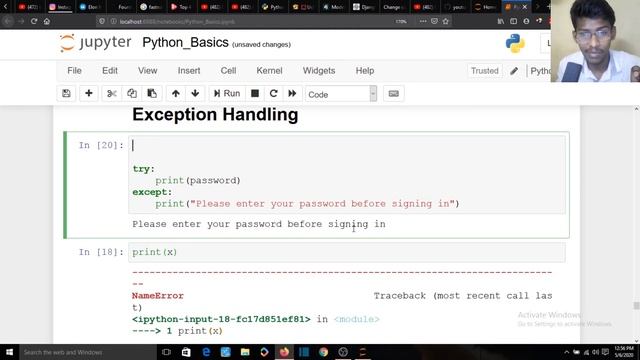
Task: Open the File menu
Action: click(x=74, y=71)
